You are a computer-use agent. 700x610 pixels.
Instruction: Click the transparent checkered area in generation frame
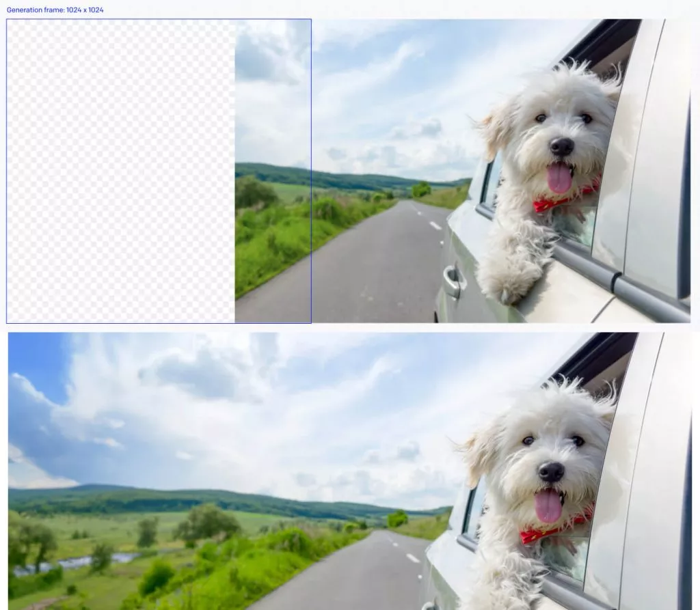(x=121, y=171)
